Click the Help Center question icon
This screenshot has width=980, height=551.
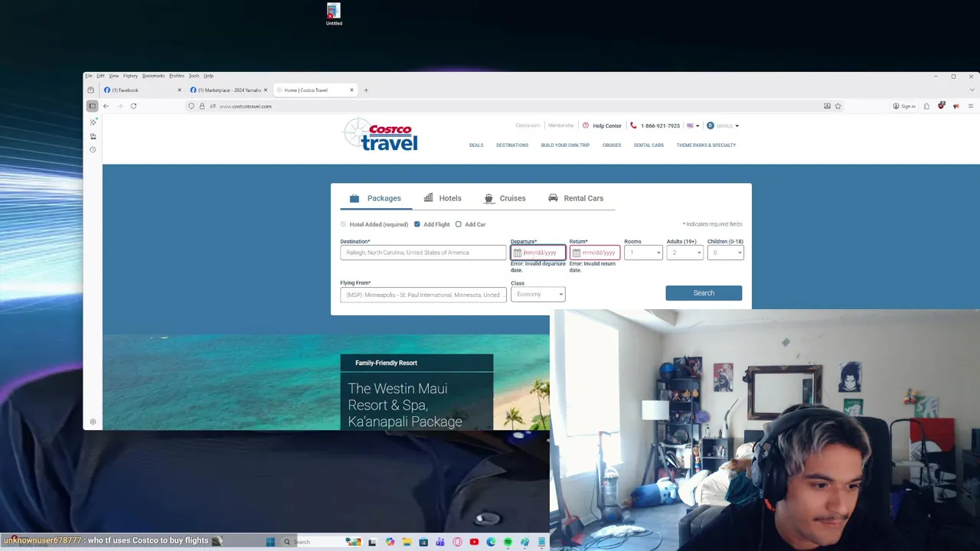click(586, 126)
